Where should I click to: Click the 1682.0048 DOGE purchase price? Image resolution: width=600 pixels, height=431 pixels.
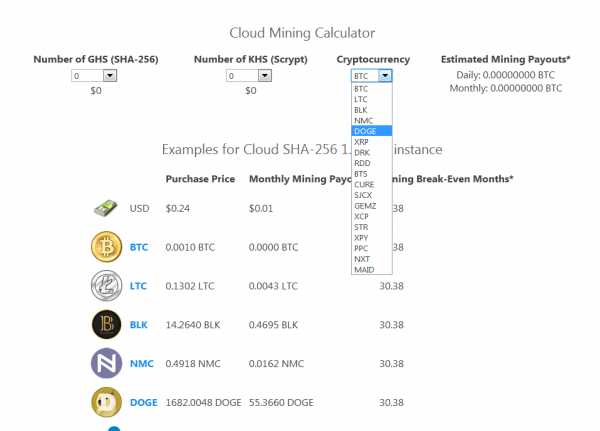point(204,403)
